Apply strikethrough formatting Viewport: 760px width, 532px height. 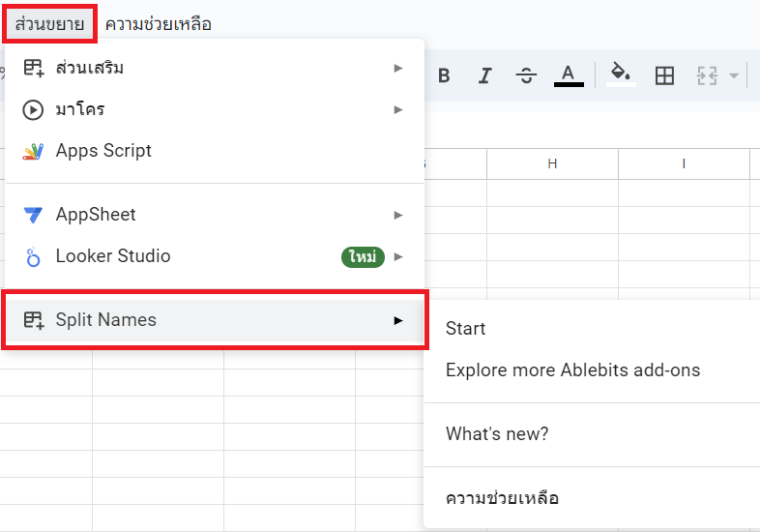pyautogui.click(x=527, y=75)
